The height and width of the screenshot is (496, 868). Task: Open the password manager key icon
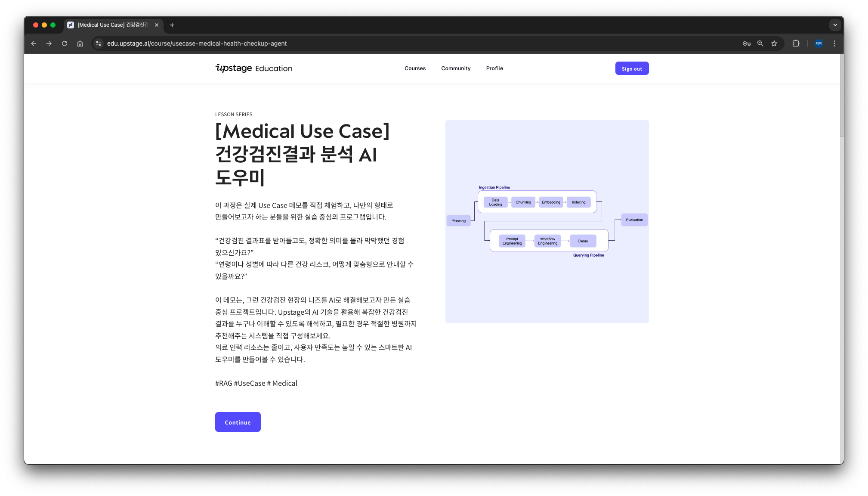click(x=747, y=43)
